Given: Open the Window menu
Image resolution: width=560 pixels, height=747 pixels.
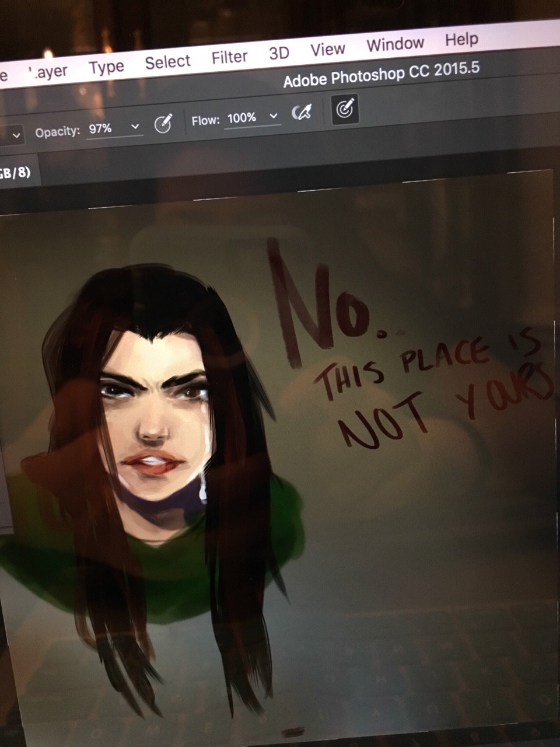Looking at the screenshot, I should (395, 44).
